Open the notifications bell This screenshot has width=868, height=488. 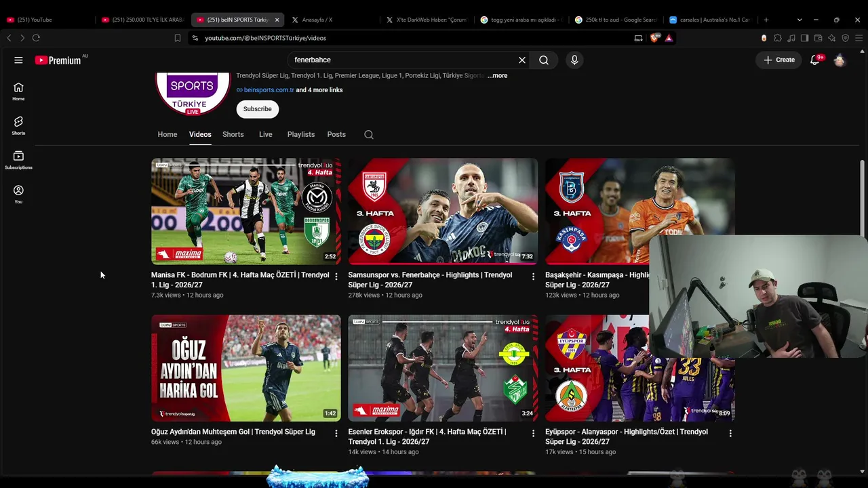coord(816,60)
